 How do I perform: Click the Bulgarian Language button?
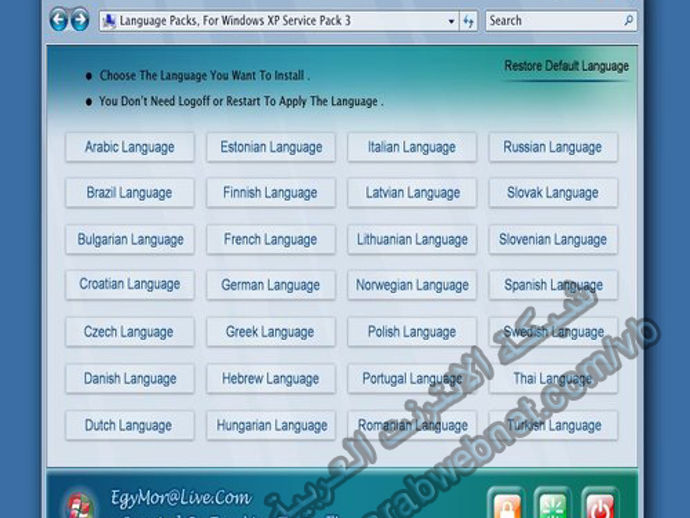(x=130, y=239)
